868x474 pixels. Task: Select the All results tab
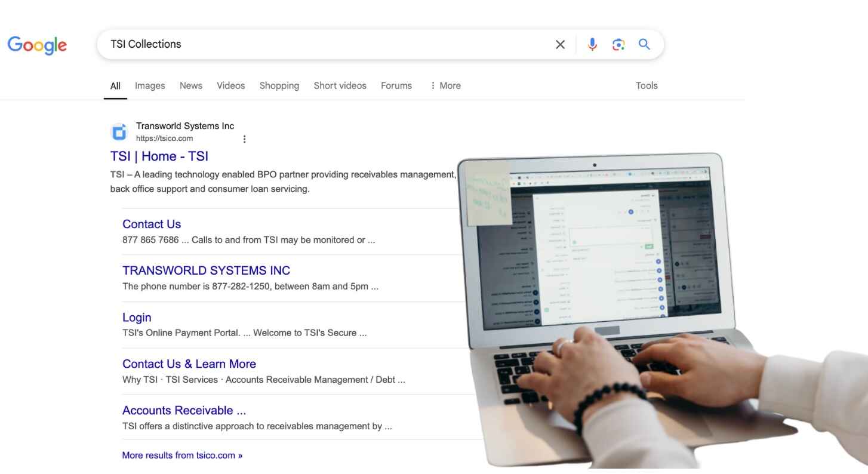coord(115,86)
